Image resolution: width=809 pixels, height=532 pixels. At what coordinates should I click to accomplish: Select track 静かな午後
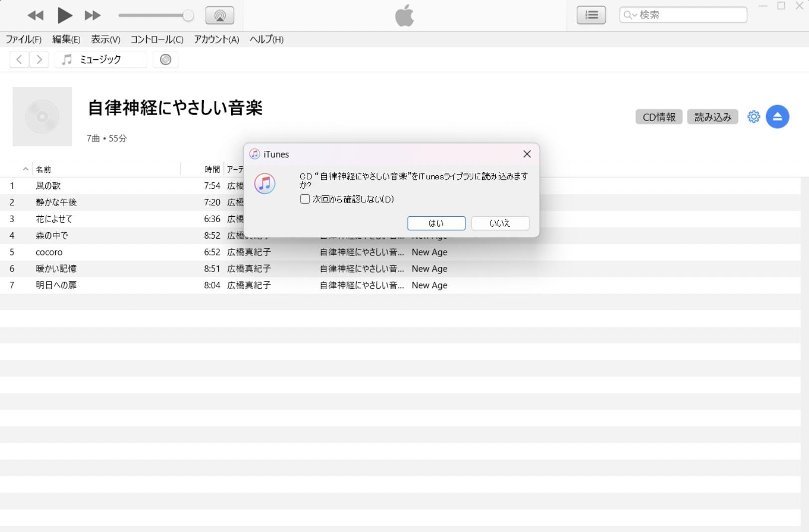point(56,202)
